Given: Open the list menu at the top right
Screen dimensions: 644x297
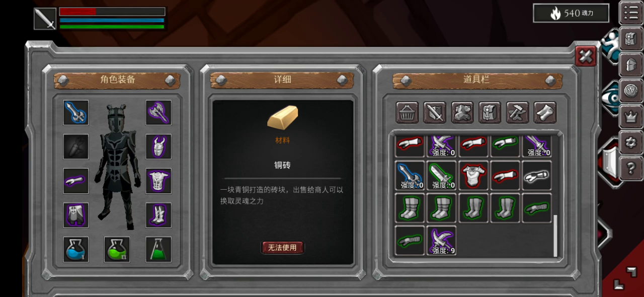Looking at the screenshot, I should 631,13.
